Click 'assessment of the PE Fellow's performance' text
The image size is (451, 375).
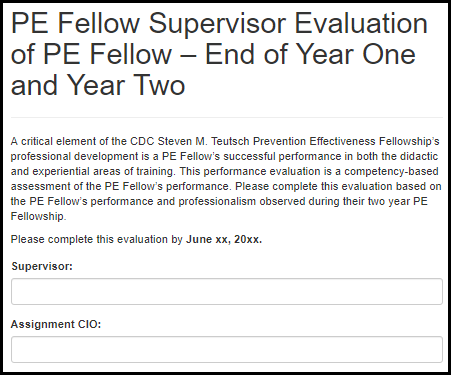click(x=120, y=186)
